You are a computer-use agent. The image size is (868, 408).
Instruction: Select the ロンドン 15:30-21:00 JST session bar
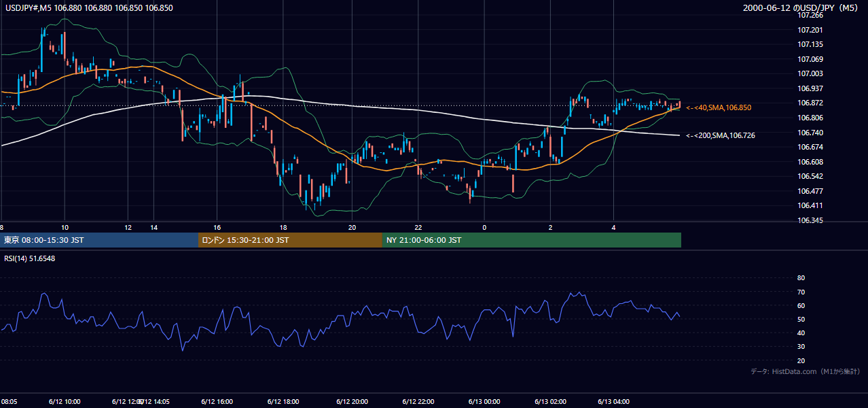coord(290,240)
